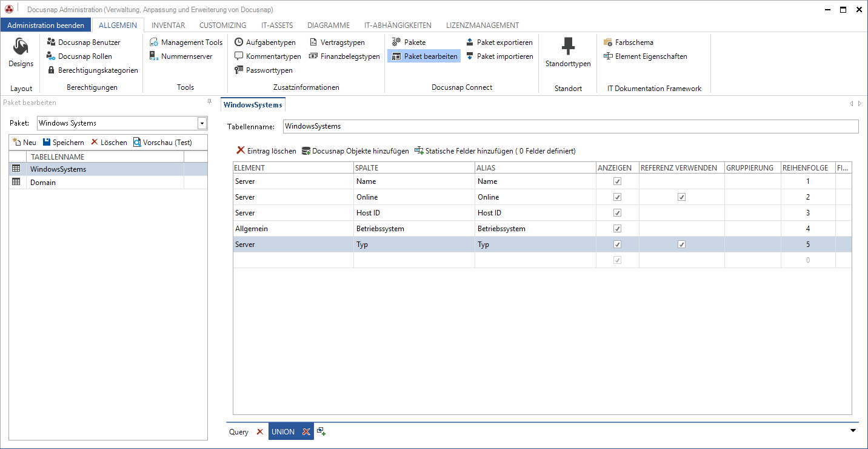Image resolution: width=868 pixels, height=449 pixels.
Task: Open Kommentartypen
Action: coord(267,56)
